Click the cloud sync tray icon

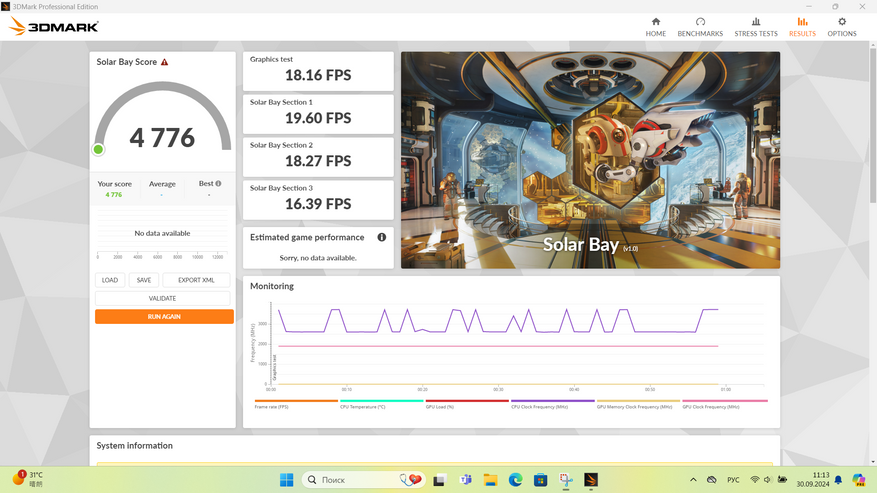(x=711, y=480)
